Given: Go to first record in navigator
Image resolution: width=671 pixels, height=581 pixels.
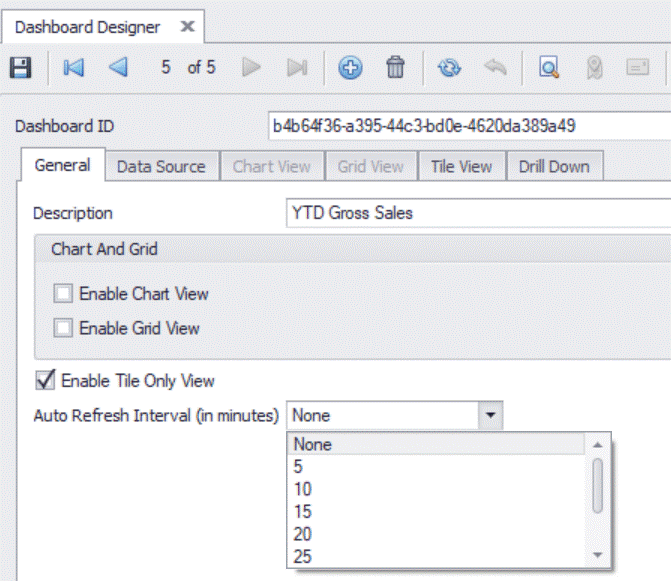Looking at the screenshot, I should [74, 68].
